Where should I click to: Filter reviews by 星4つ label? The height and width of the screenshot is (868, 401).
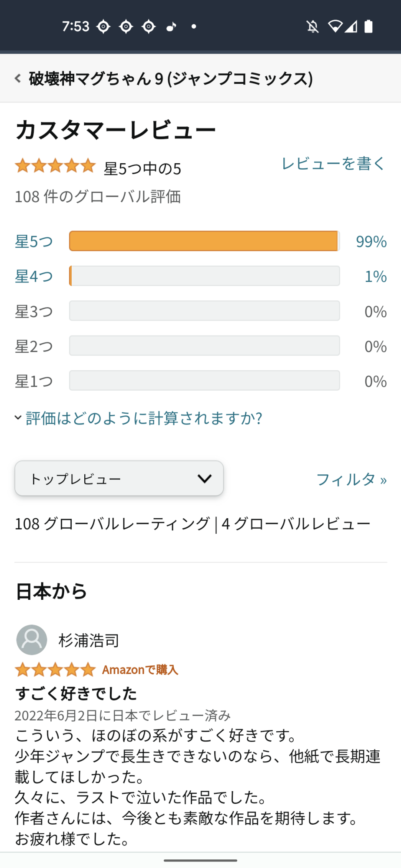click(34, 276)
